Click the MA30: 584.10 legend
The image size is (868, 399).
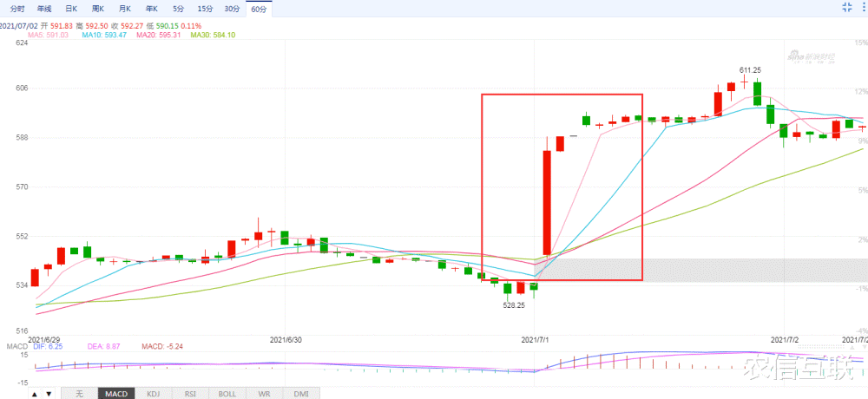pyautogui.click(x=213, y=35)
